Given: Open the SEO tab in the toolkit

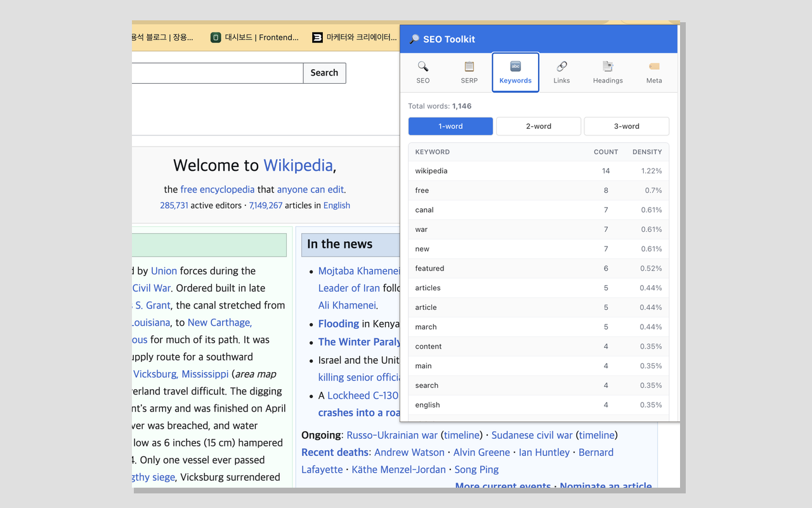Looking at the screenshot, I should click(x=423, y=72).
